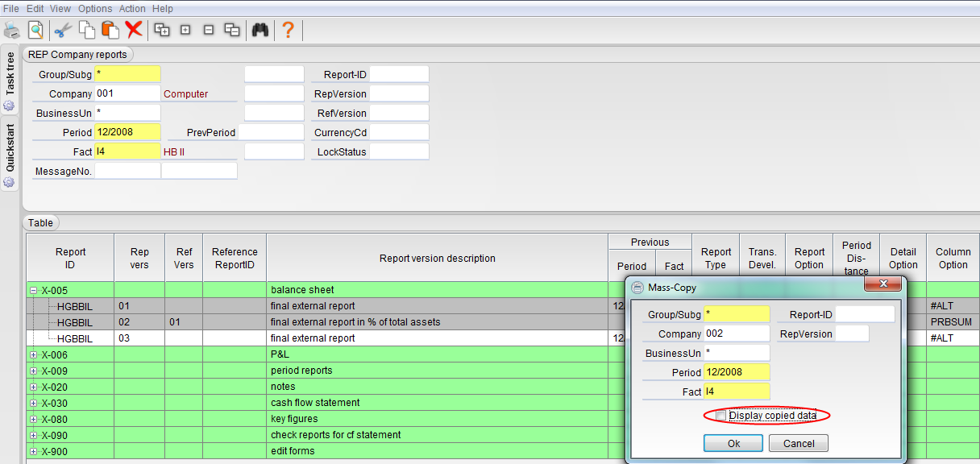Click the Reference ReportID column header
This screenshot has width=980, height=464.
[x=235, y=258]
